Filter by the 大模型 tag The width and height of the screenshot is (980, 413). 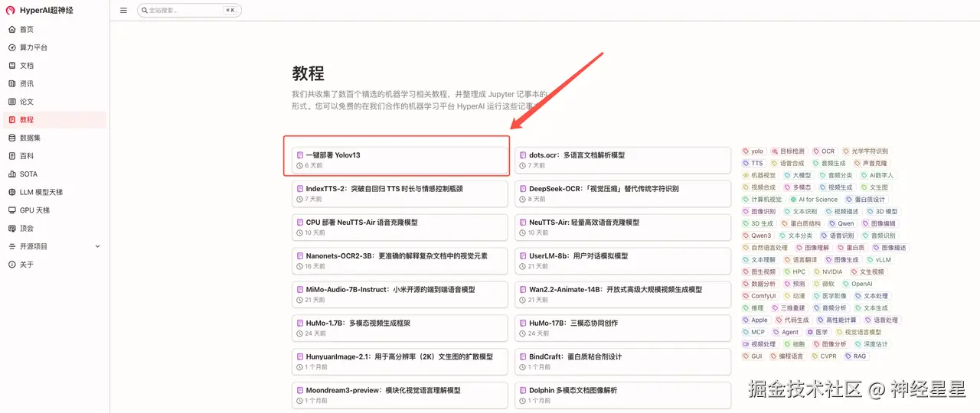tap(797, 176)
